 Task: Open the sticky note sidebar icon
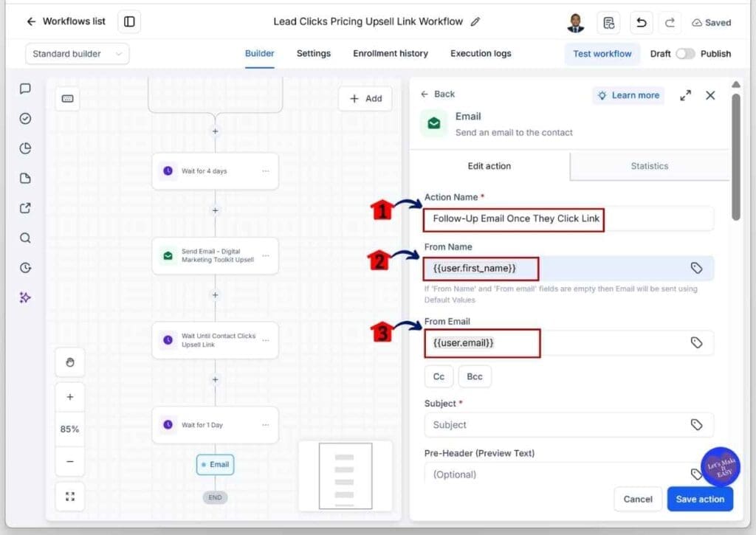click(26, 179)
